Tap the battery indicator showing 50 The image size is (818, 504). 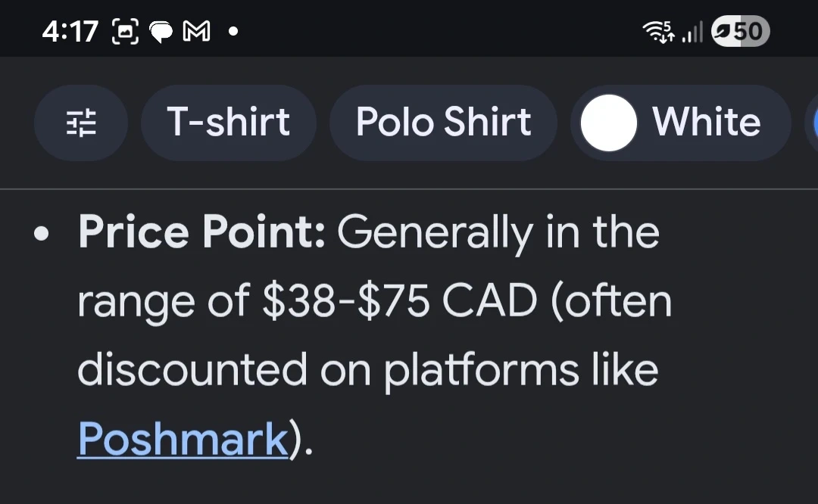(x=740, y=31)
